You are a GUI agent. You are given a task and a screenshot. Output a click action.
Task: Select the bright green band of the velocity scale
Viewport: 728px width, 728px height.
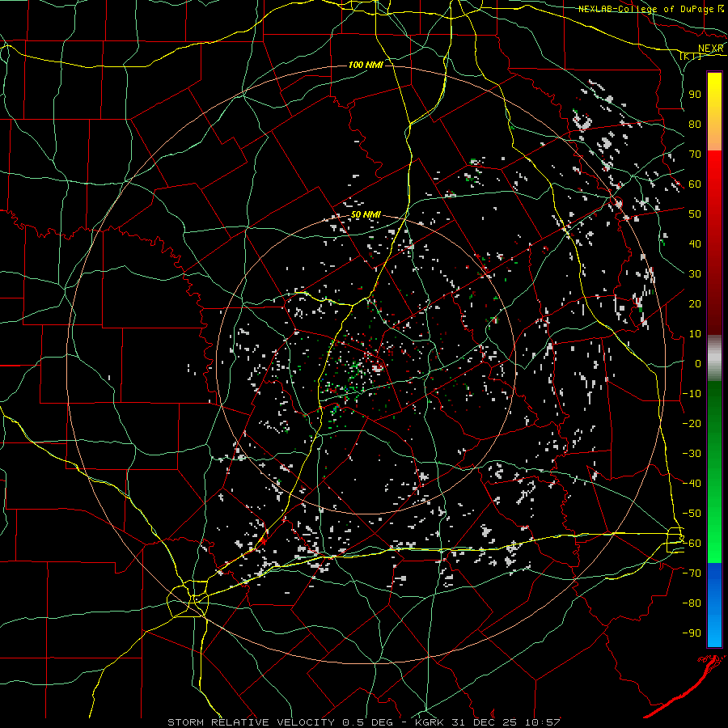click(x=714, y=472)
